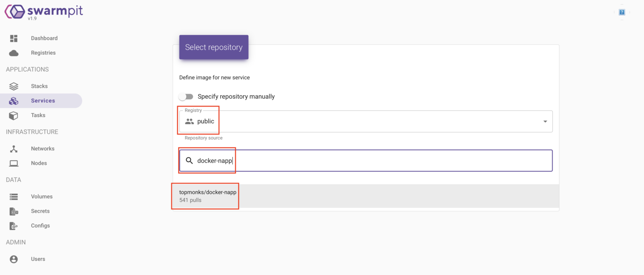Click the Select repository header

(214, 47)
